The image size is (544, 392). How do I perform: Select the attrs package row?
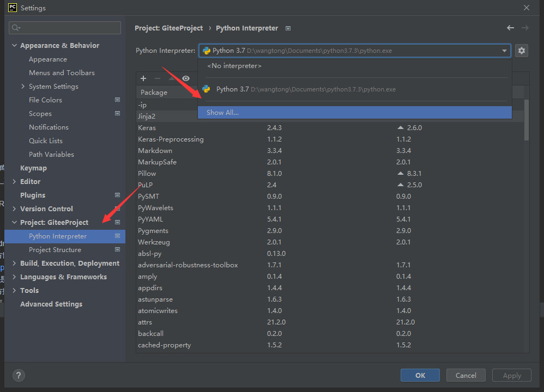(x=330, y=322)
